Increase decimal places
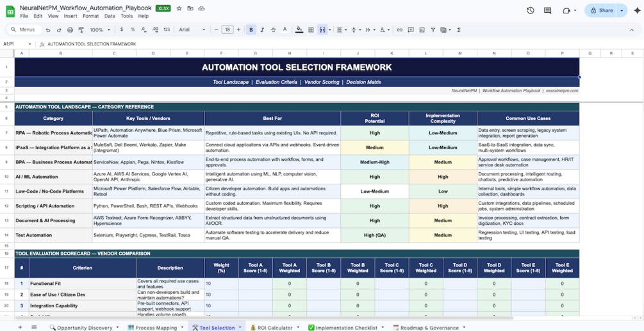 [155, 30]
